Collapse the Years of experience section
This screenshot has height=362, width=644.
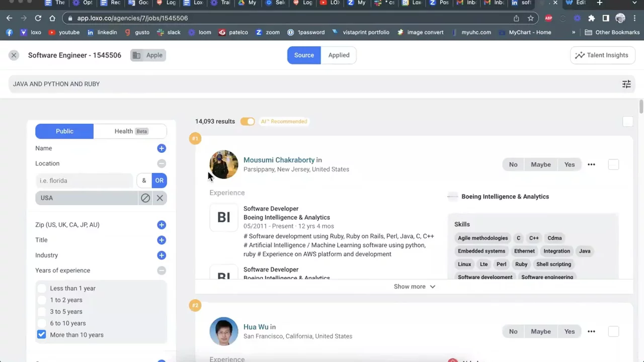tap(161, 270)
